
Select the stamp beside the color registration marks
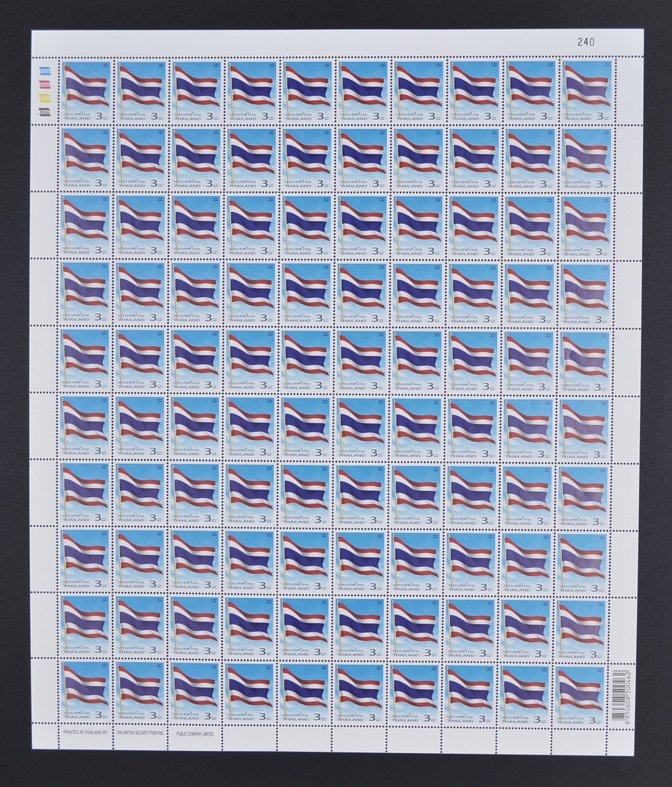[85, 92]
